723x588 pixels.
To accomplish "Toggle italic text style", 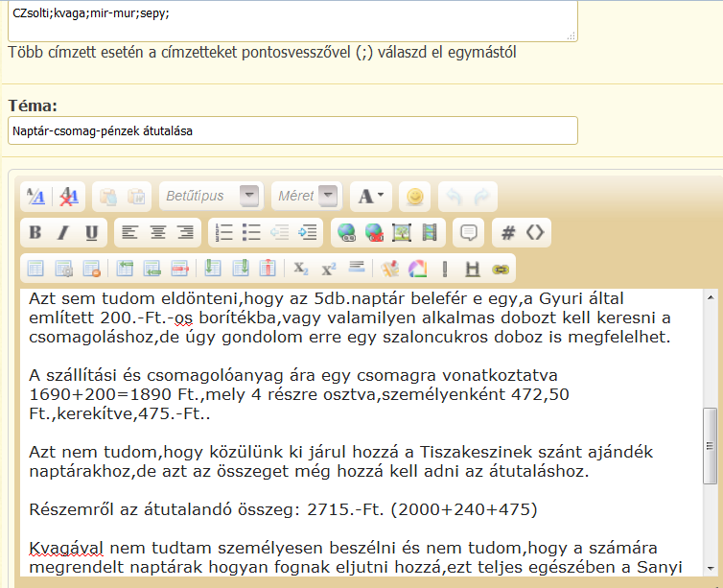I will [63, 232].
